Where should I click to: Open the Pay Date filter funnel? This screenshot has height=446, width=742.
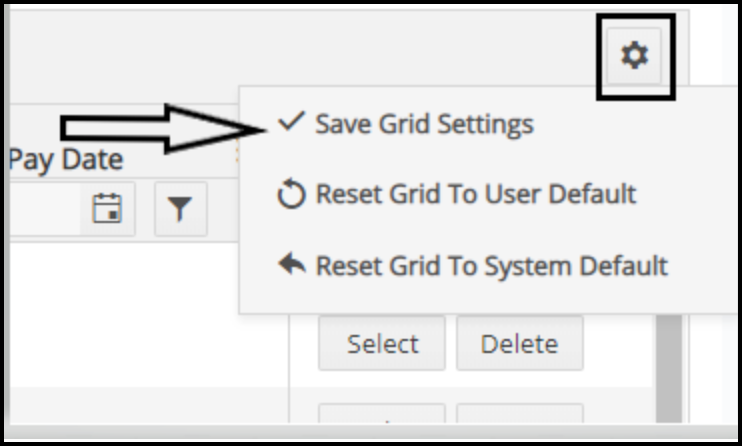180,208
